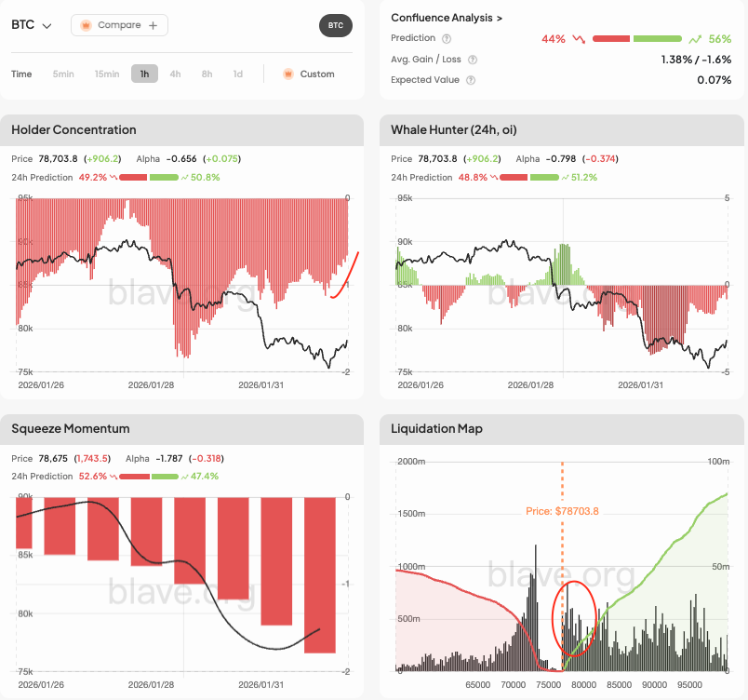This screenshot has width=748, height=700.
Task: Click the dark BTC badge icon
Action: 336,25
